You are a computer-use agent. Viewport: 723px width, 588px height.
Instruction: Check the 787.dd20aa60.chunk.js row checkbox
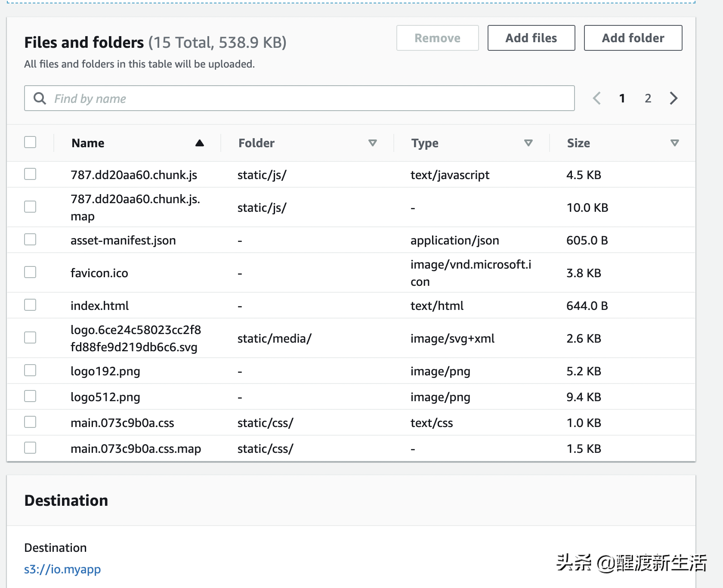30,174
